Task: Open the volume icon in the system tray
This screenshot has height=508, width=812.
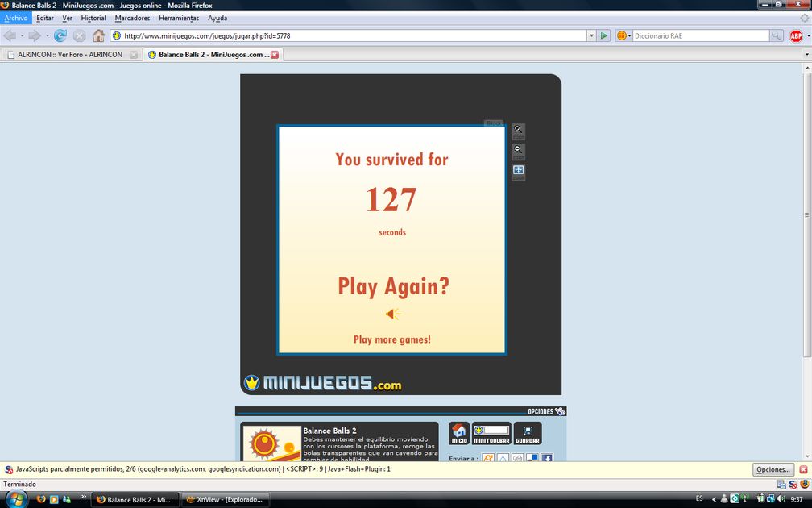Action: click(x=781, y=498)
